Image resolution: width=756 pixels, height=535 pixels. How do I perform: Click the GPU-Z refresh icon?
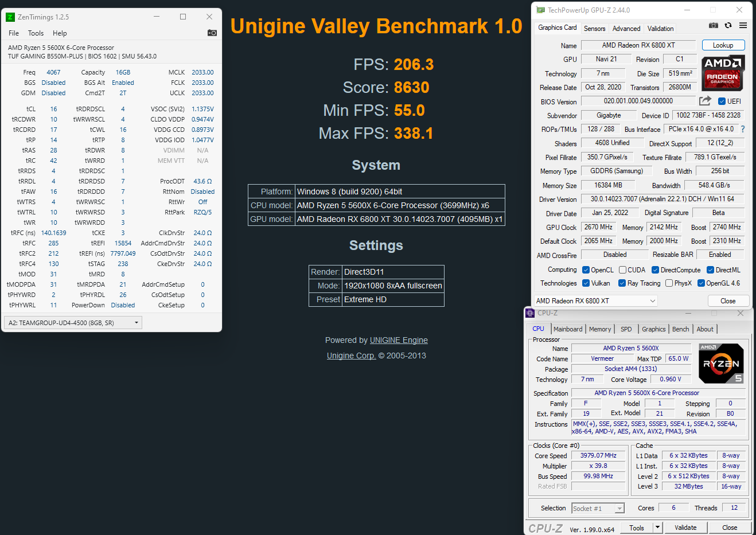(728, 25)
